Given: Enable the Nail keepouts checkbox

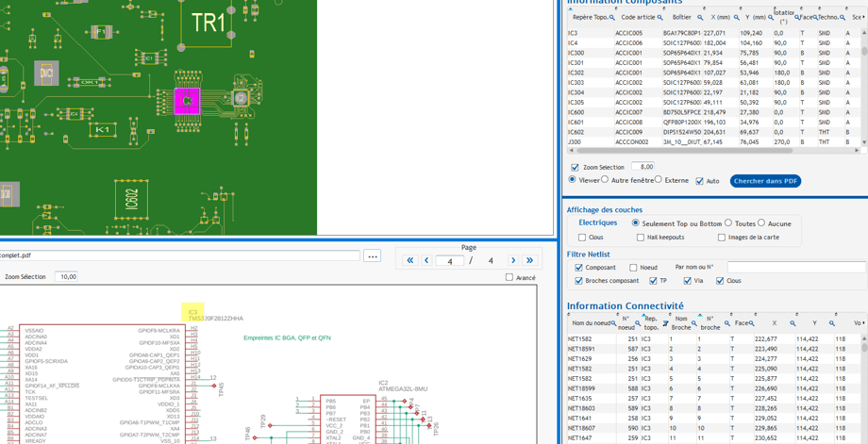Looking at the screenshot, I should [x=642, y=238].
